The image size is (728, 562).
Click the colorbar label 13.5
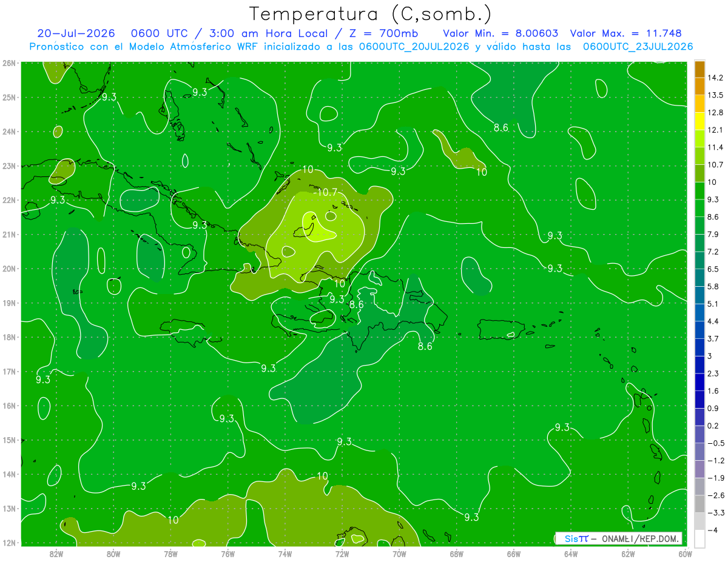pyautogui.click(x=715, y=95)
